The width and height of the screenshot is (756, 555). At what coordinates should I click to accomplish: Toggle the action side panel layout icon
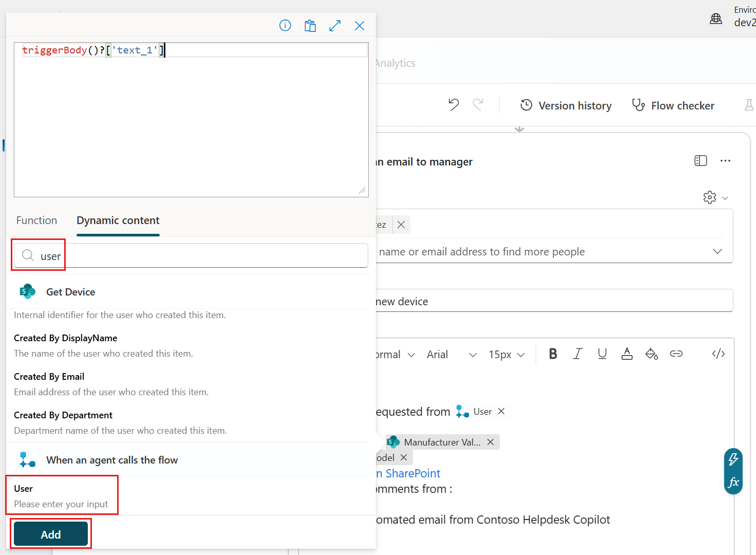701,161
